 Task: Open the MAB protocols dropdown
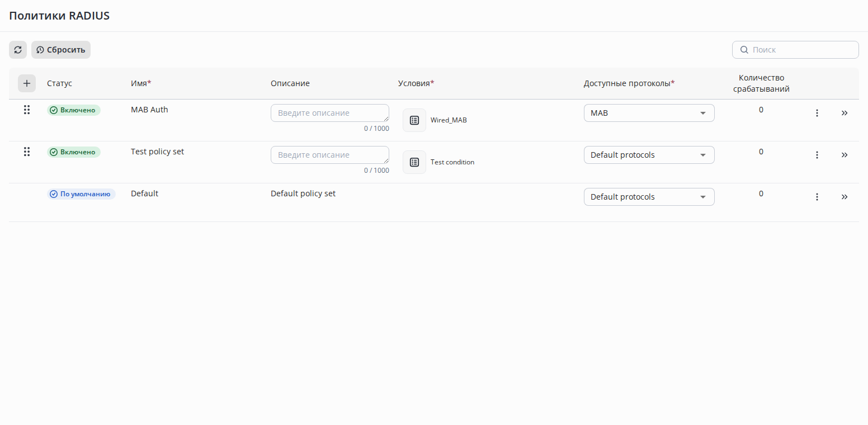[649, 113]
